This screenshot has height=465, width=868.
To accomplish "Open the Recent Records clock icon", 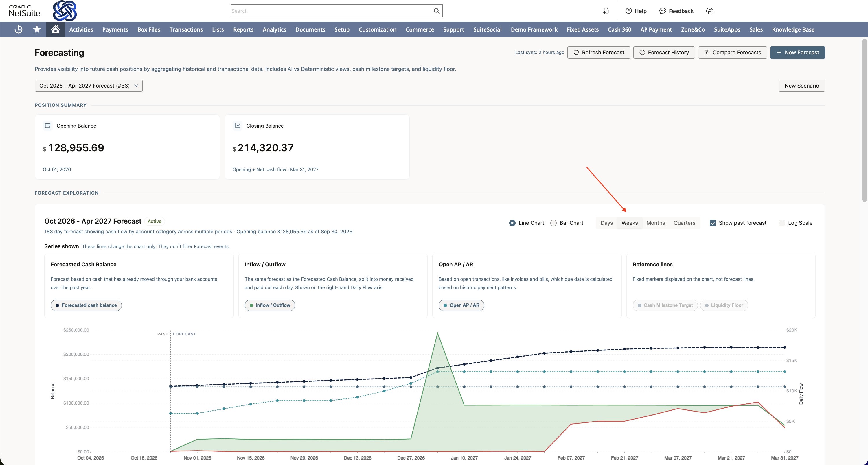I will coord(19,29).
